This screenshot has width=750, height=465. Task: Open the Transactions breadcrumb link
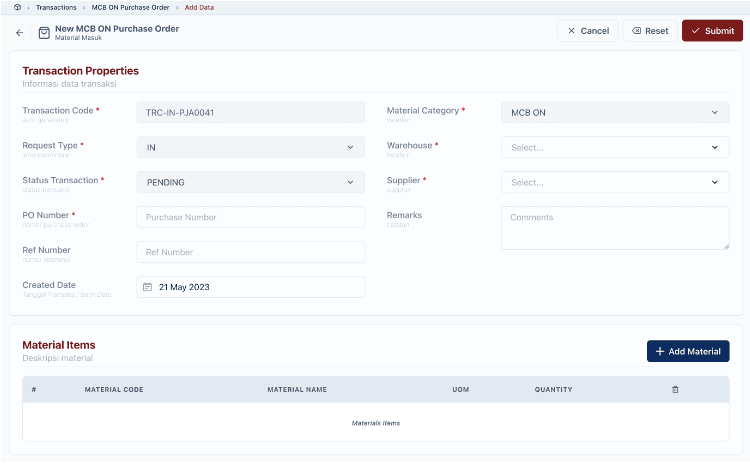(56, 7)
